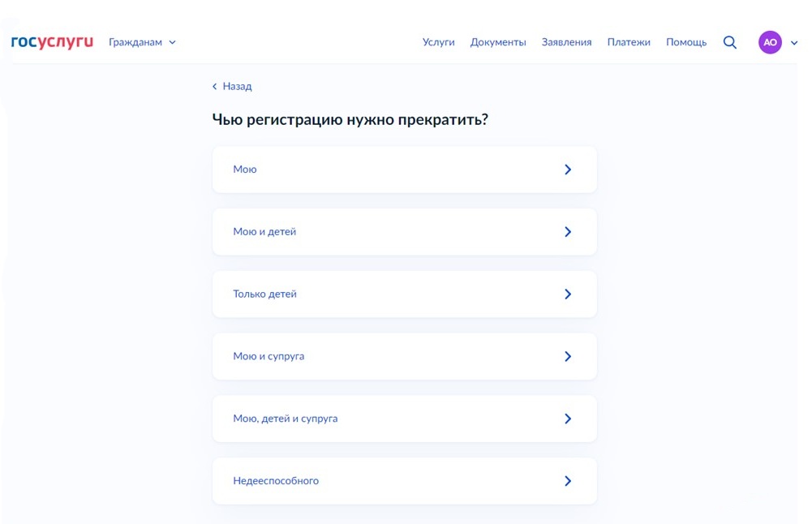This screenshot has height=524, width=812.
Task: Choose the Недееспособного option
Action: [405, 481]
